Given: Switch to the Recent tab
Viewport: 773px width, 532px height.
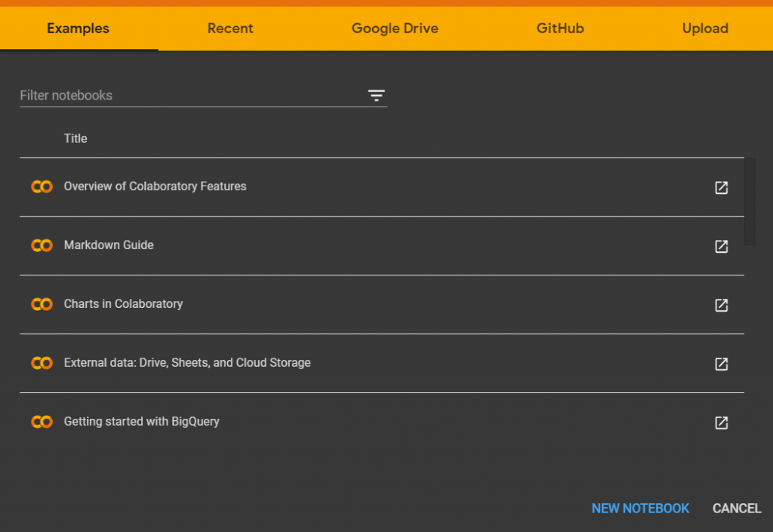Looking at the screenshot, I should pyautogui.click(x=230, y=28).
